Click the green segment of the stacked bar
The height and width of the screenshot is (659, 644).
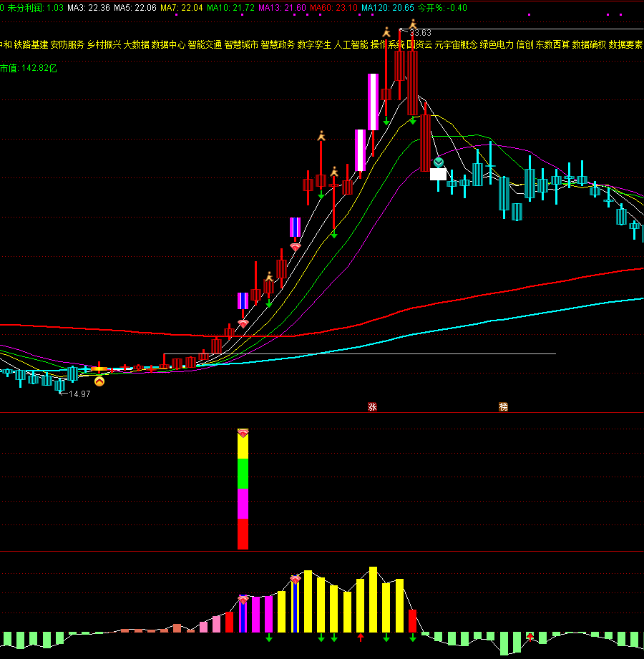point(243,474)
